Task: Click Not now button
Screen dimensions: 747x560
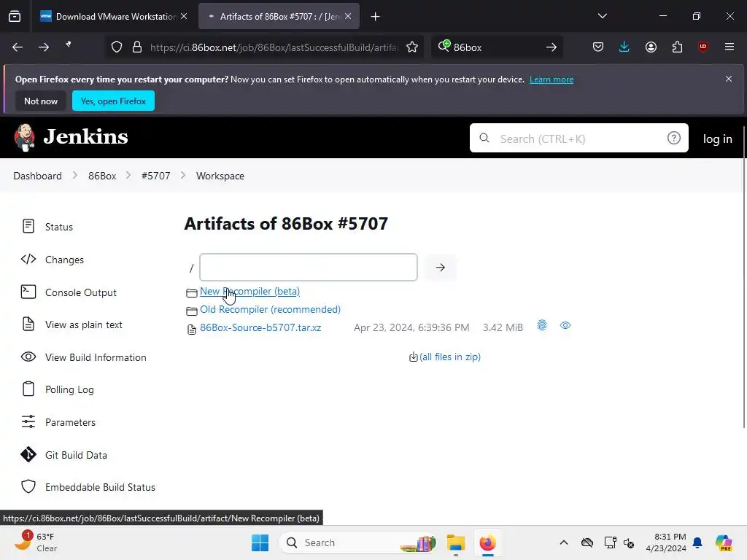Action: tap(41, 101)
